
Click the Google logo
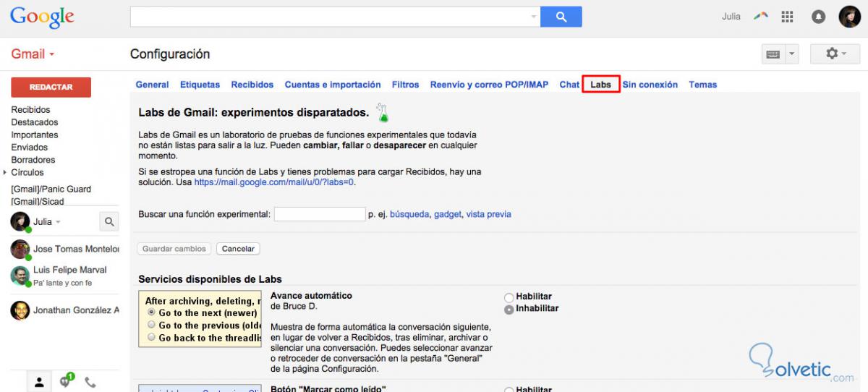(x=42, y=17)
